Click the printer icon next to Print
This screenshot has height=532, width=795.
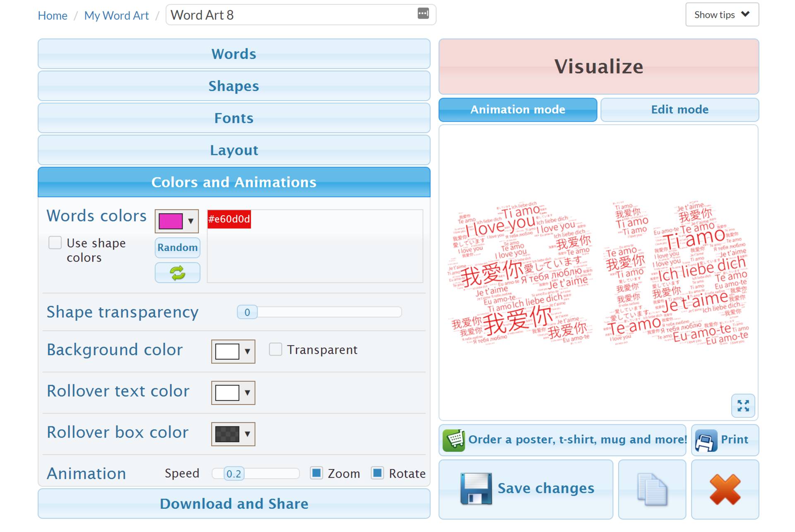706,440
